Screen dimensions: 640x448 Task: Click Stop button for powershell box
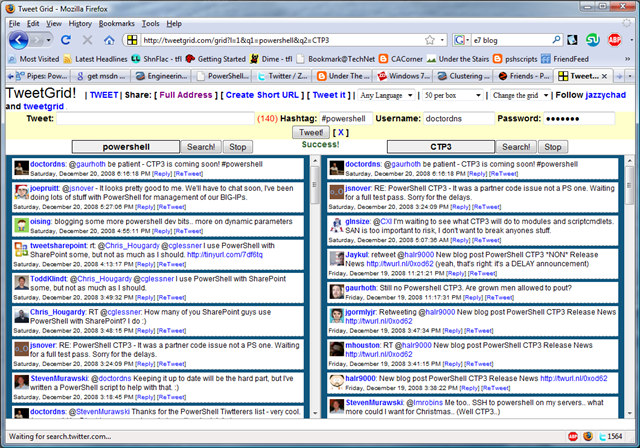point(238,147)
